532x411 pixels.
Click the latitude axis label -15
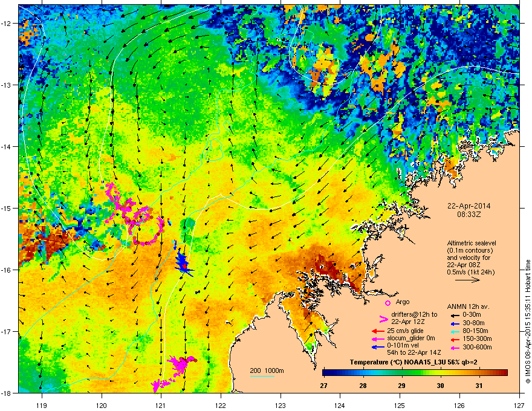(6, 208)
